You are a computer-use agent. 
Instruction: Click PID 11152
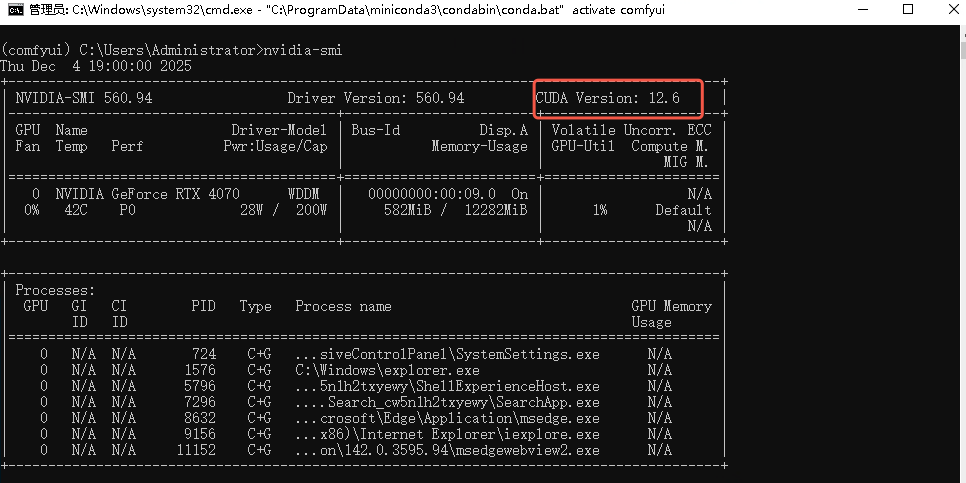coord(196,450)
